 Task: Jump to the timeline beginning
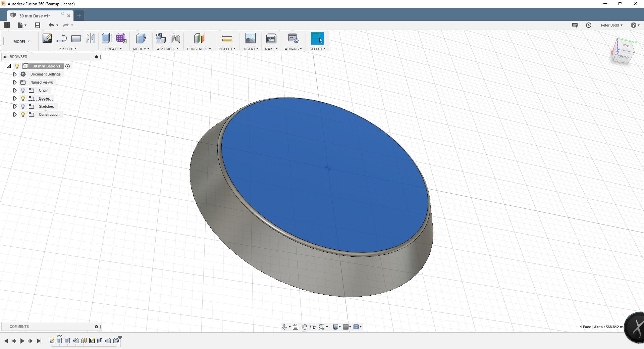pyautogui.click(x=5, y=341)
